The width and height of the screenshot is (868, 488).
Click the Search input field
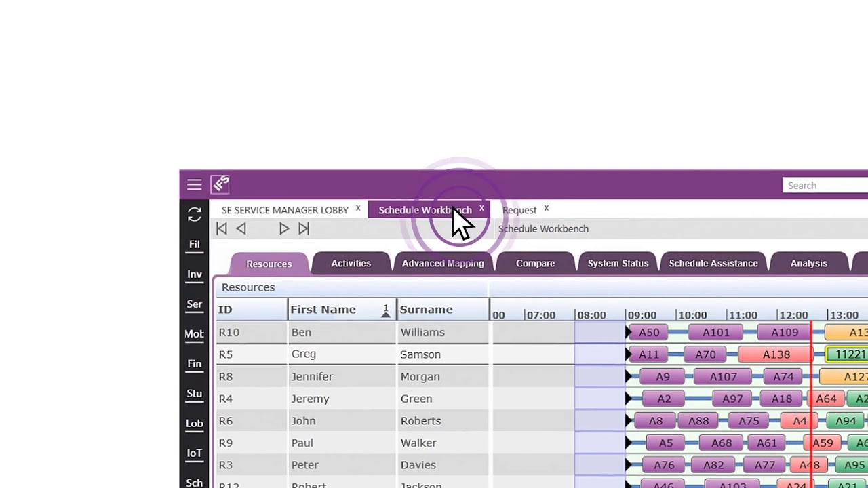(825, 186)
